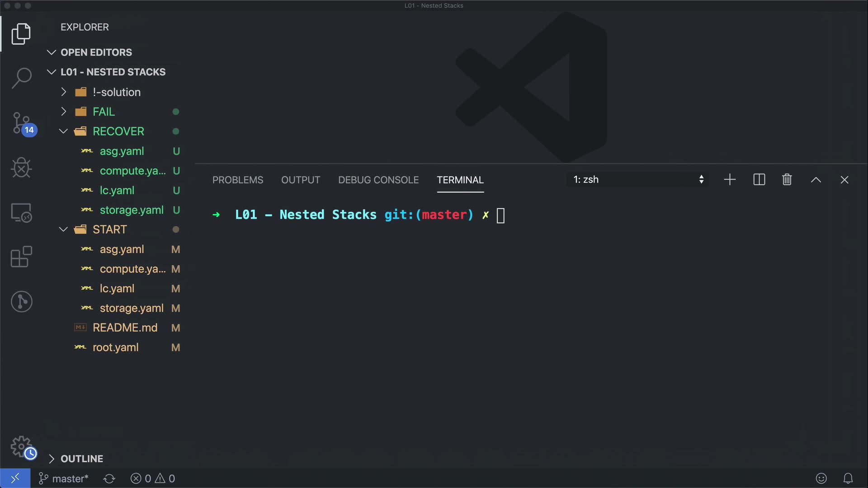
Task: Switch to the PROBLEMS tab
Action: tap(238, 180)
